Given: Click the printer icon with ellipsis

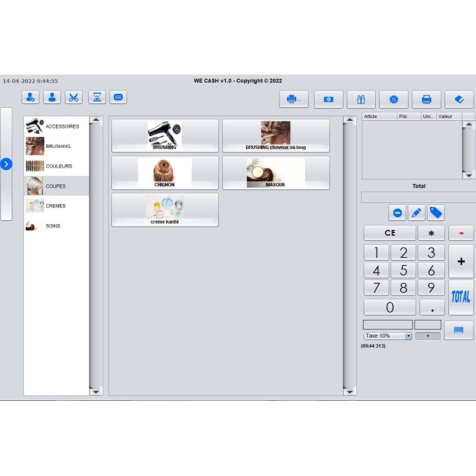Looking at the screenshot, I should pyautogui.click(x=294, y=99).
